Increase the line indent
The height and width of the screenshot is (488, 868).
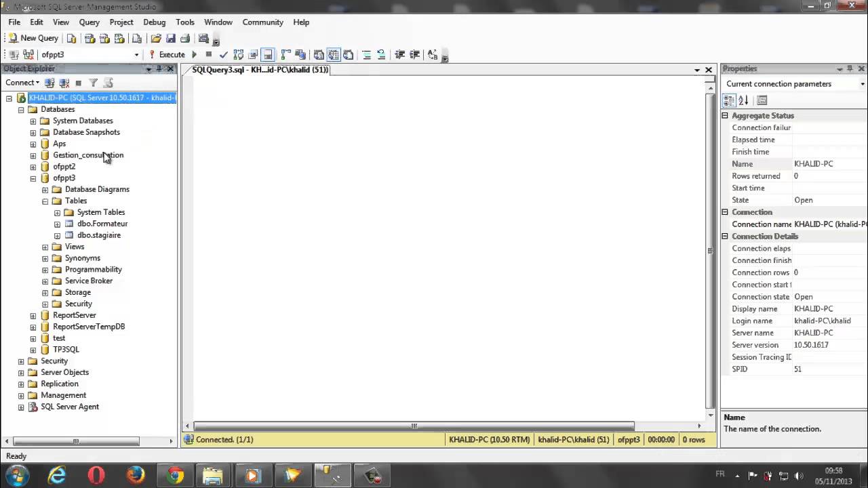tap(415, 55)
